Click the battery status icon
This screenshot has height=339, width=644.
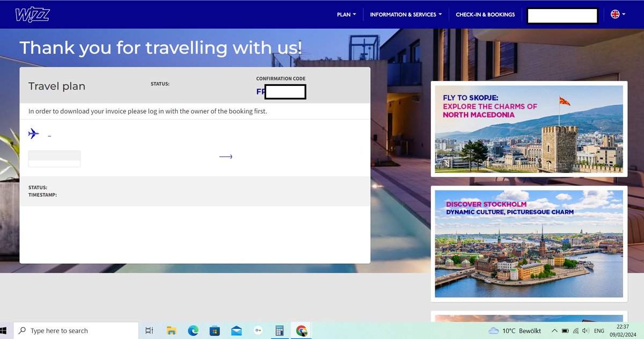point(565,330)
